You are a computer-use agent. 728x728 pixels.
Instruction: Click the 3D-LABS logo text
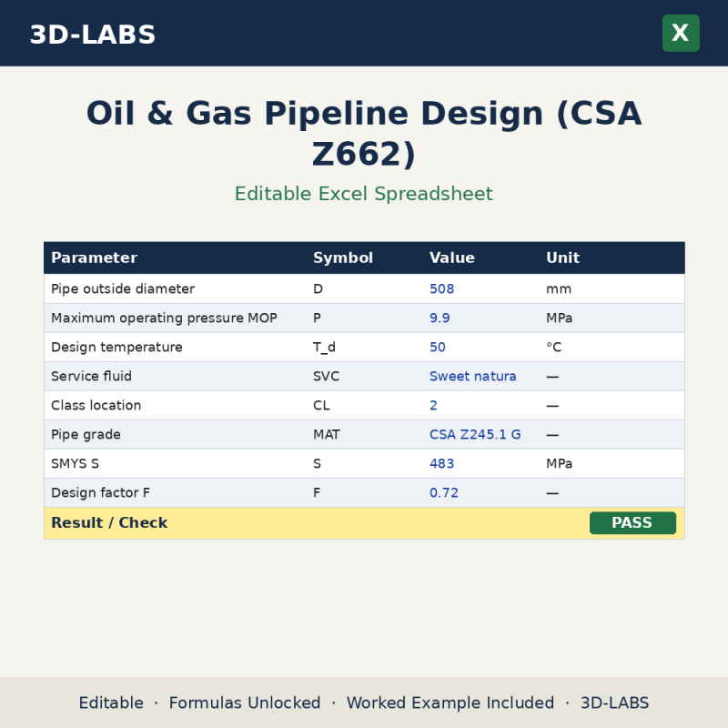93,35
